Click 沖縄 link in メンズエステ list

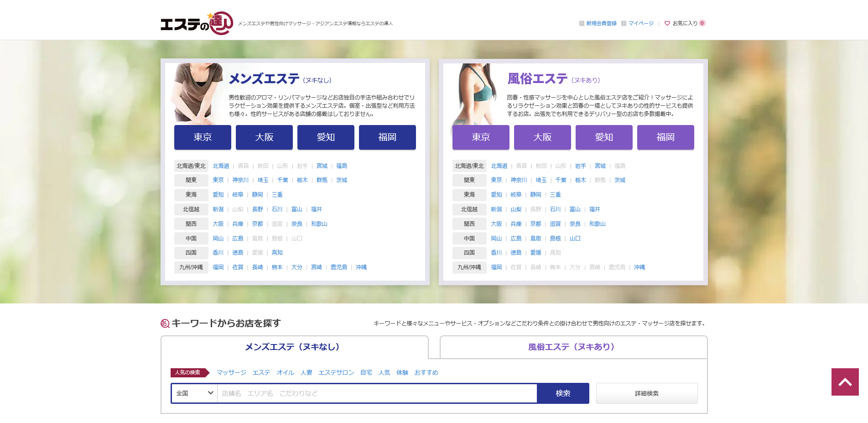(x=361, y=267)
